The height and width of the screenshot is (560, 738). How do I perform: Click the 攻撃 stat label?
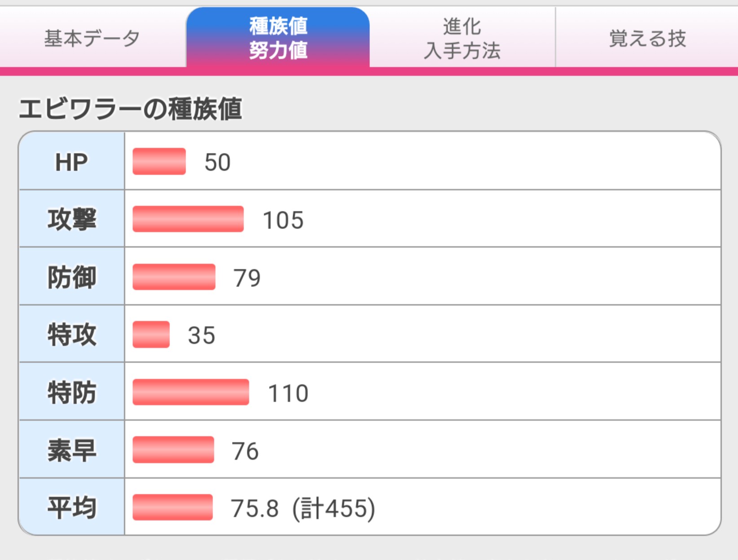click(71, 219)
